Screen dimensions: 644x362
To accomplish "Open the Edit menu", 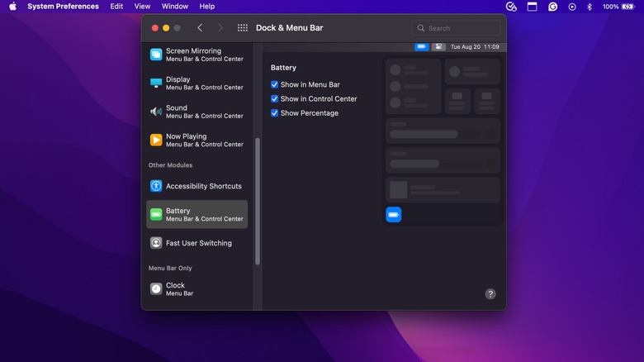I will [116, 7].
